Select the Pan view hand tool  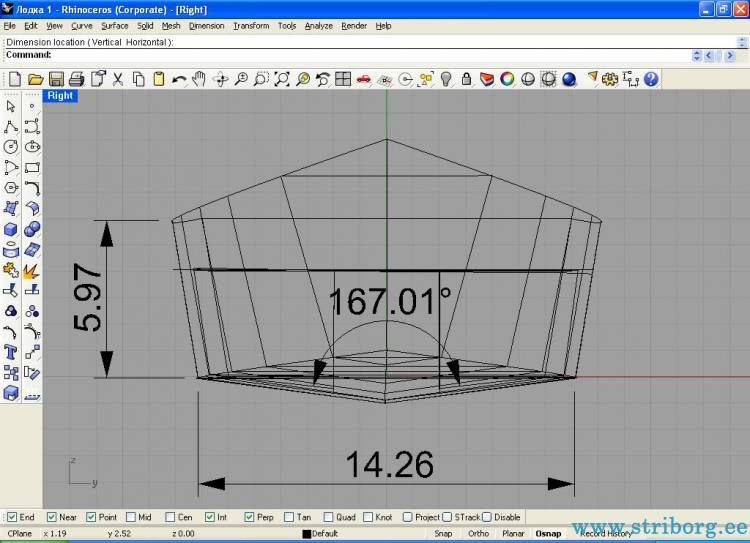(199, 79)
